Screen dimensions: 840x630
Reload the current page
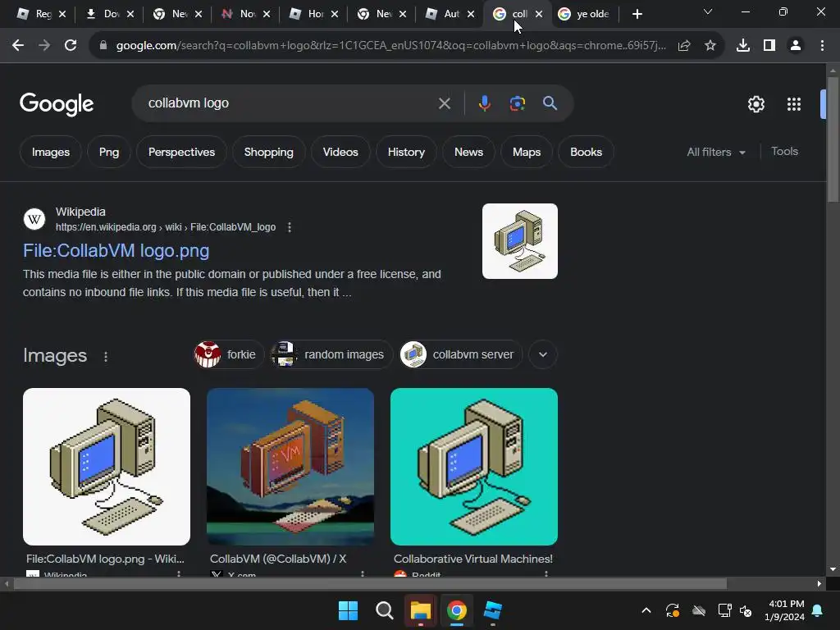(x=71, y=46)
